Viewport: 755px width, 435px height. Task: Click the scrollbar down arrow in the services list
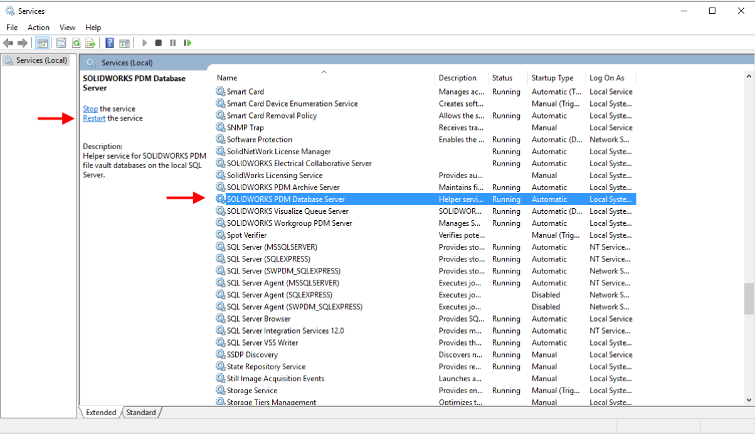(749, 400)
